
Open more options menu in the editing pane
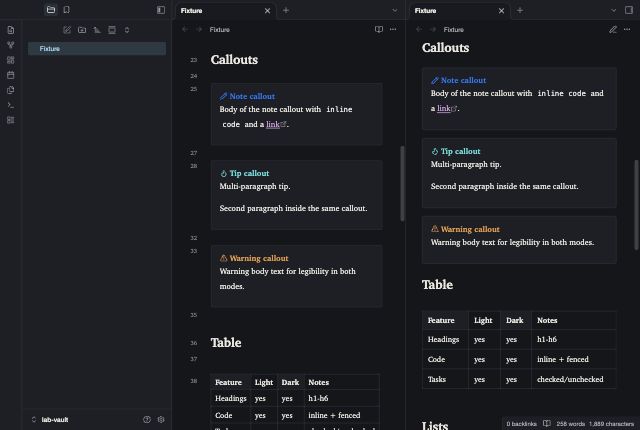point(393,29)
